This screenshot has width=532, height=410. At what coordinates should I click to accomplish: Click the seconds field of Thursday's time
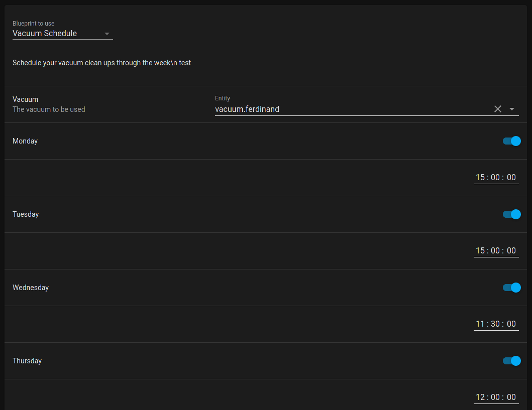511,397
